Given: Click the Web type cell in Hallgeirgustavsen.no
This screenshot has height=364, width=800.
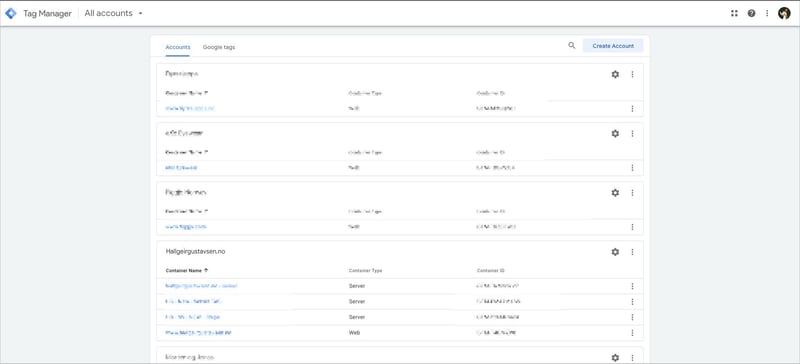Looking at the screenshot, I should coord(355,332).
